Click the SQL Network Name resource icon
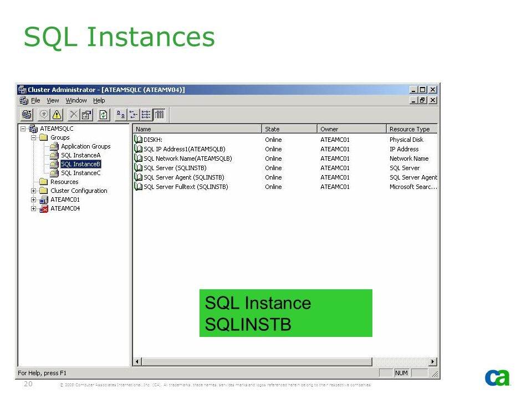 [x=138, y=158]
